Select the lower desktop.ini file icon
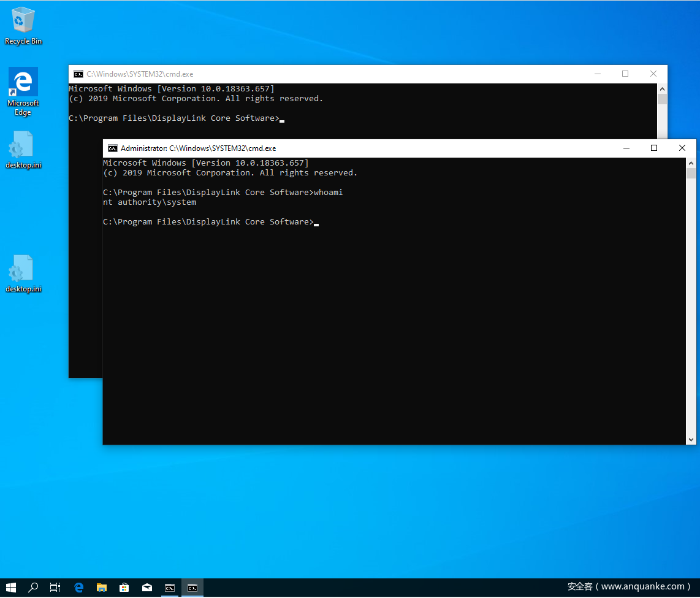 coord(23,270)
